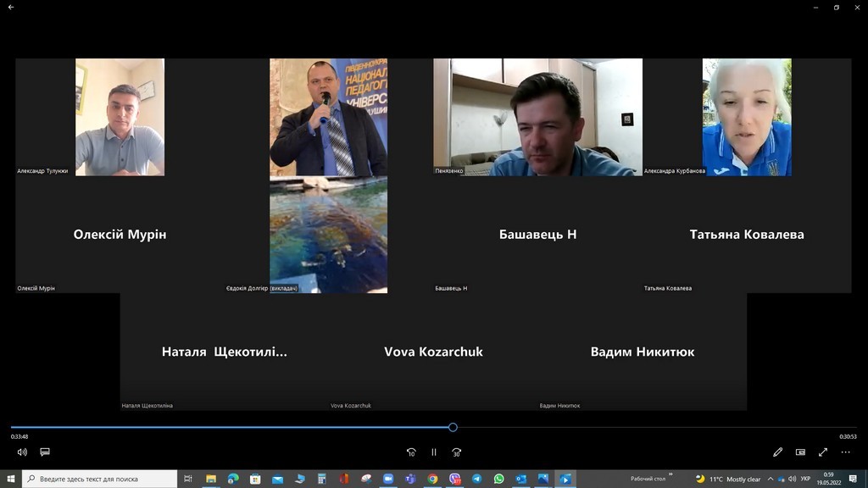Open Telegram from the taskbar
The height and width of the screenshot is (488, 868).
(476, 479)
